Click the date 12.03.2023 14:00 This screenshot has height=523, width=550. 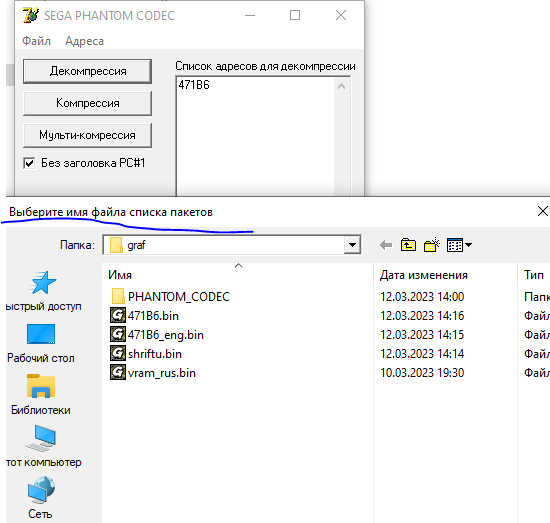(x=422, y=297)
